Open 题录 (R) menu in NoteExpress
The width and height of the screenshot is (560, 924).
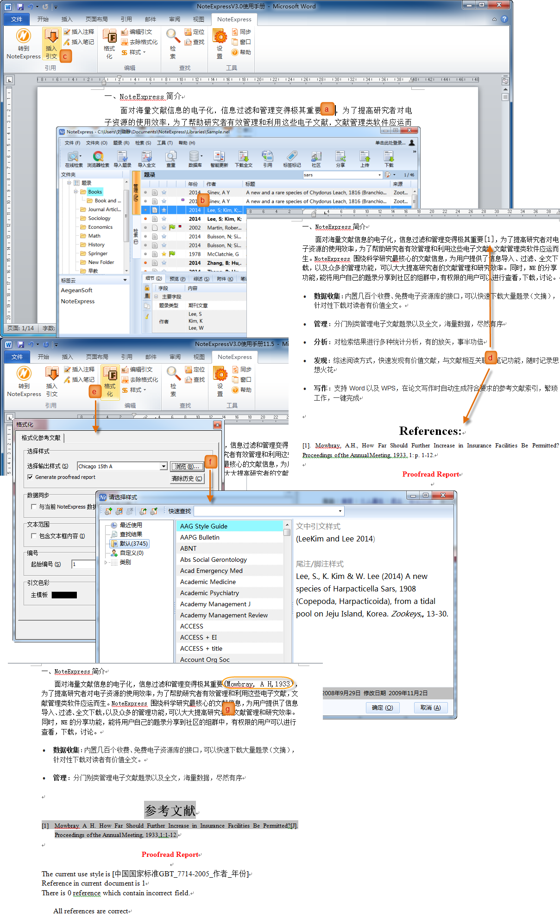[121, 143]
